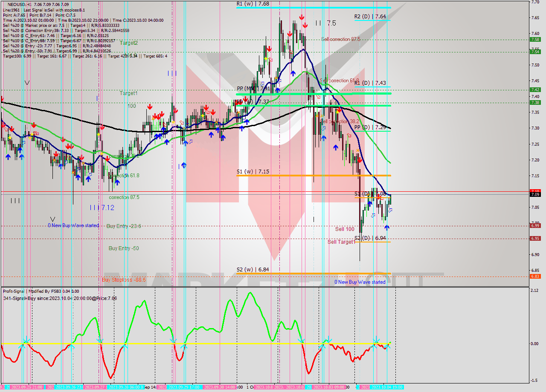546x392 pixels.
Task: Select the 'Sell Target1' label
Action: pos(341,242)
